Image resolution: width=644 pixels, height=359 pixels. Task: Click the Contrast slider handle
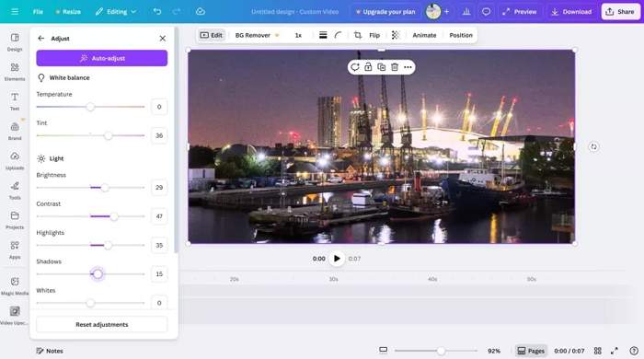(114, 216)
